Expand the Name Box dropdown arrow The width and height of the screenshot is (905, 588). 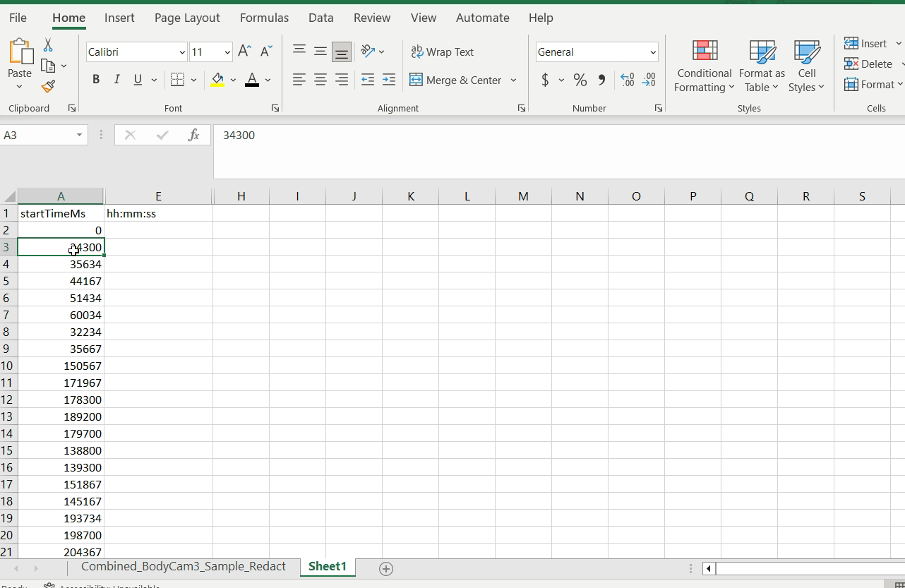pyautogui.click(x=79, y=135)
